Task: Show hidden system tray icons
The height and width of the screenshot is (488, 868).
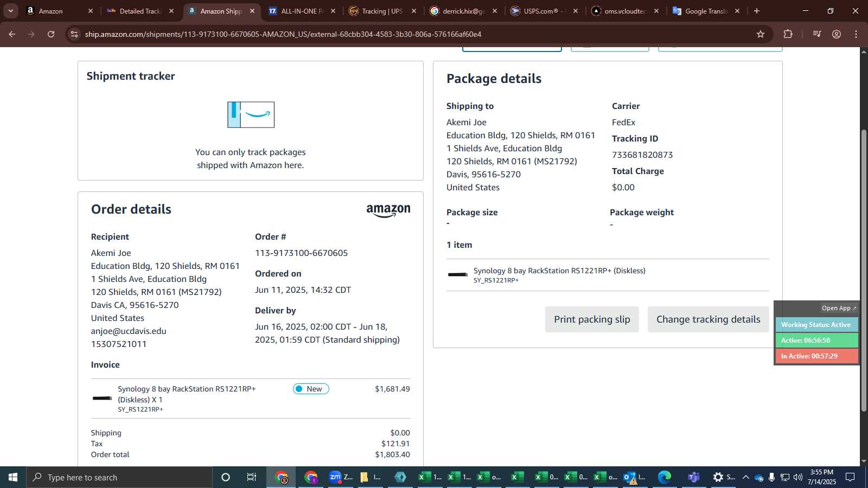Action: 746,477
